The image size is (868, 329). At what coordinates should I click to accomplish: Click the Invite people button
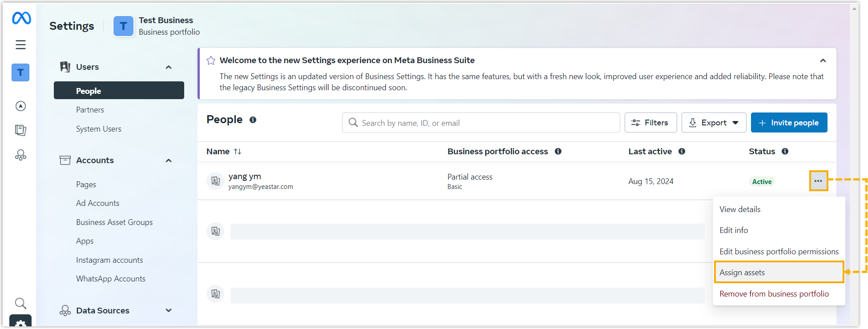[x=789, y=123]
